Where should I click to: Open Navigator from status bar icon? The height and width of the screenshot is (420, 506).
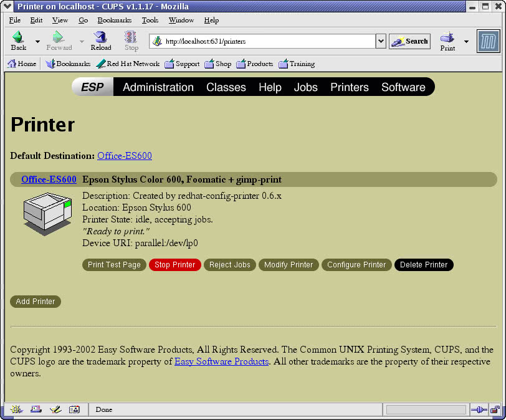click(16, 409)
